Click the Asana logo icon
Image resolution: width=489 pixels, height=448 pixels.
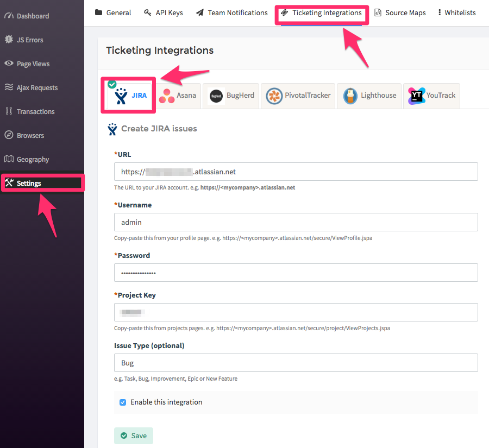(167, 96)
